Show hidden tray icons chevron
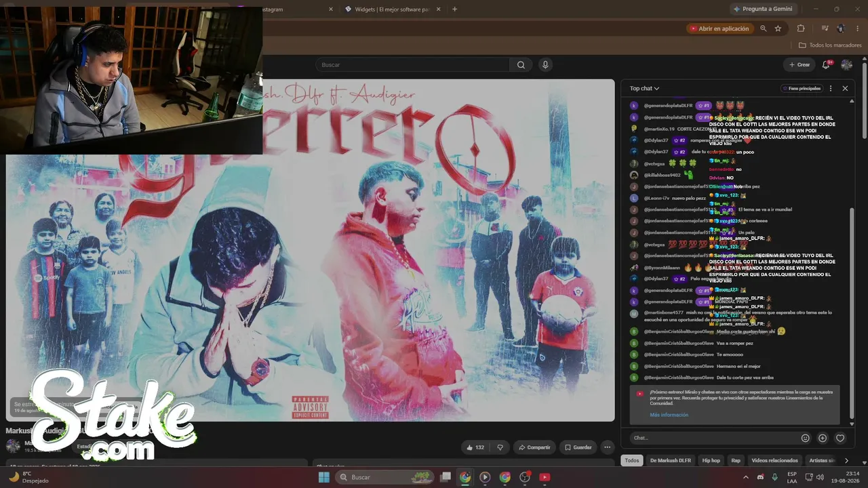 click(746, 477)
